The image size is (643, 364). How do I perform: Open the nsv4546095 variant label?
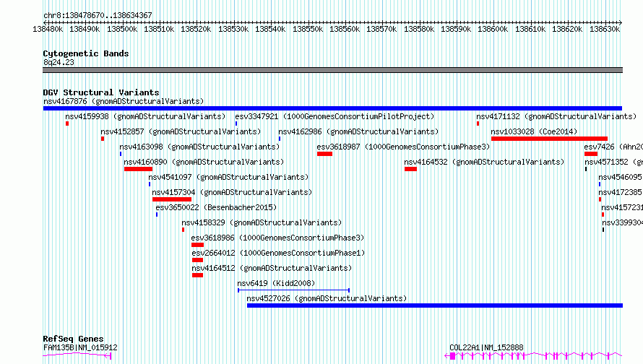620,177
